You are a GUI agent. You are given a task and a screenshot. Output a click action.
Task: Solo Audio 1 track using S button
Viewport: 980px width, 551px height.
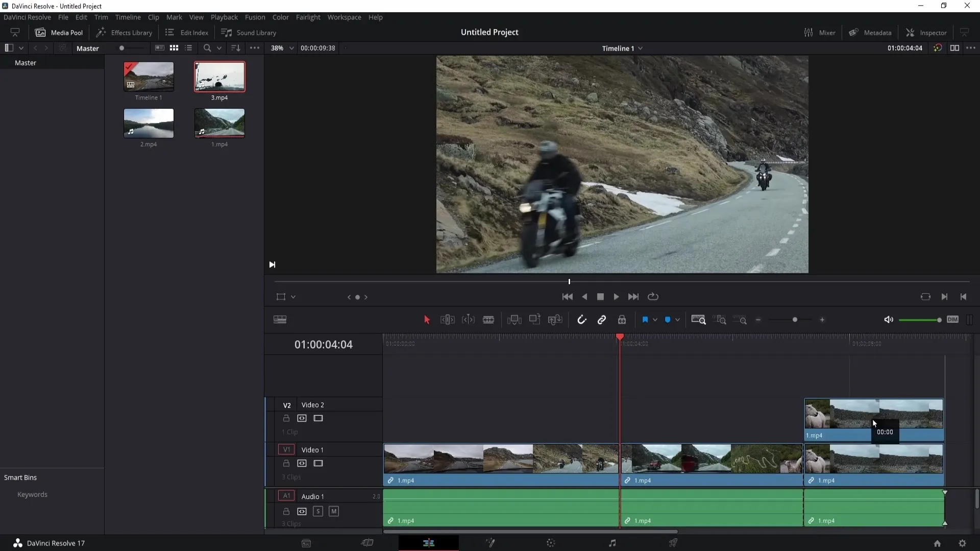point(318,511)
